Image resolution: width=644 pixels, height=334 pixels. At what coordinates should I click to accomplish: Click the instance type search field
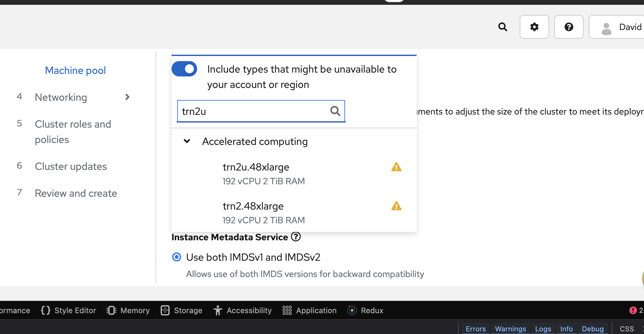click(x=252, y=111)
